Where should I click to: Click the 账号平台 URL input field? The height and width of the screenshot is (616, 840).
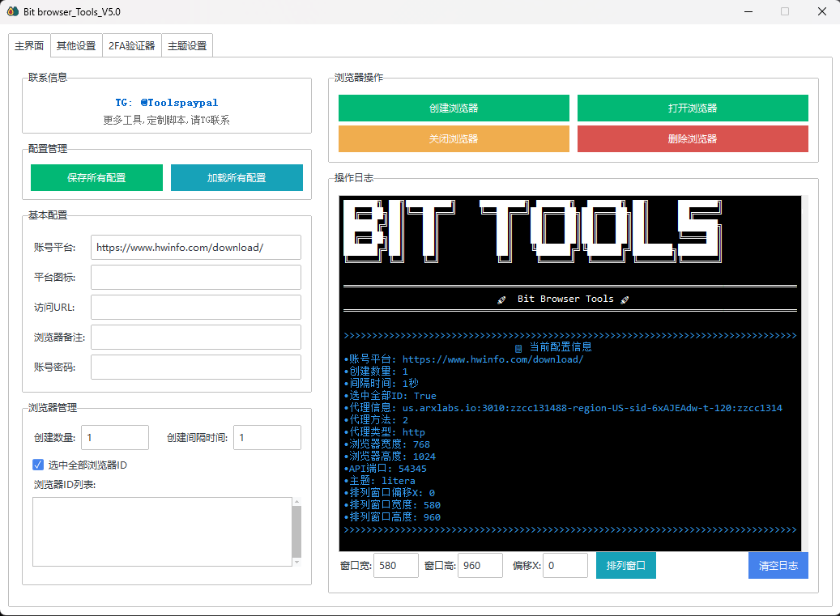click(x=195, y=248)
